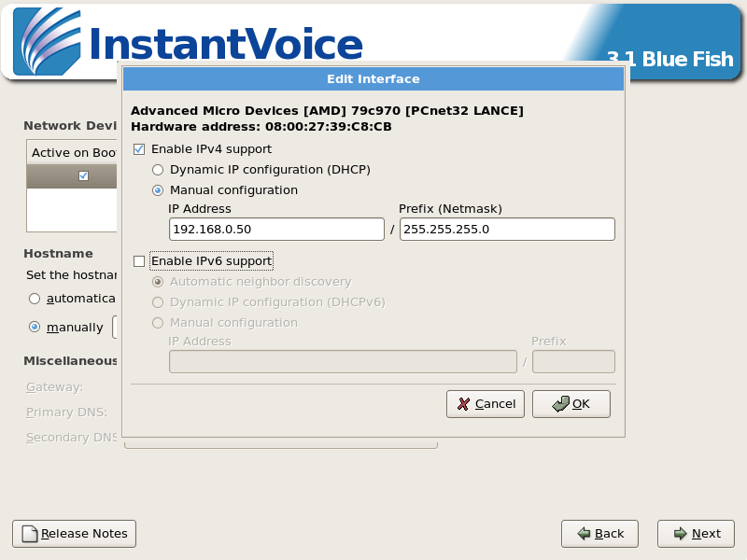Select manually hostname radio option
The image size is (747, 560).
[x=35, y=328]
